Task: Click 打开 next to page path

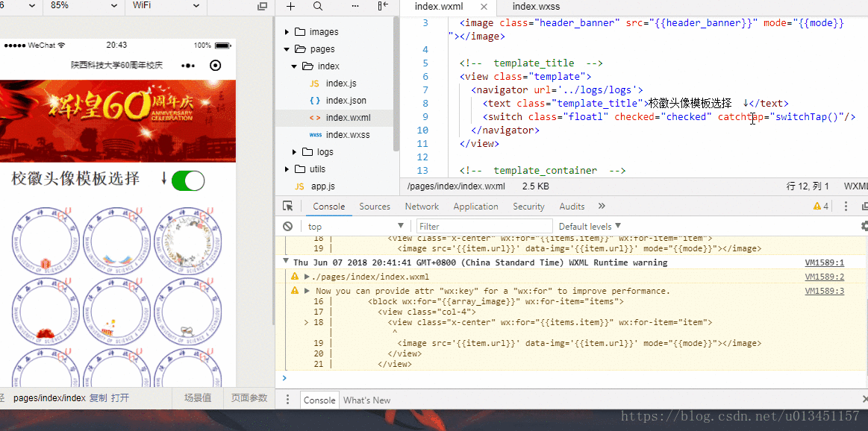Action: tap(119, 397)
